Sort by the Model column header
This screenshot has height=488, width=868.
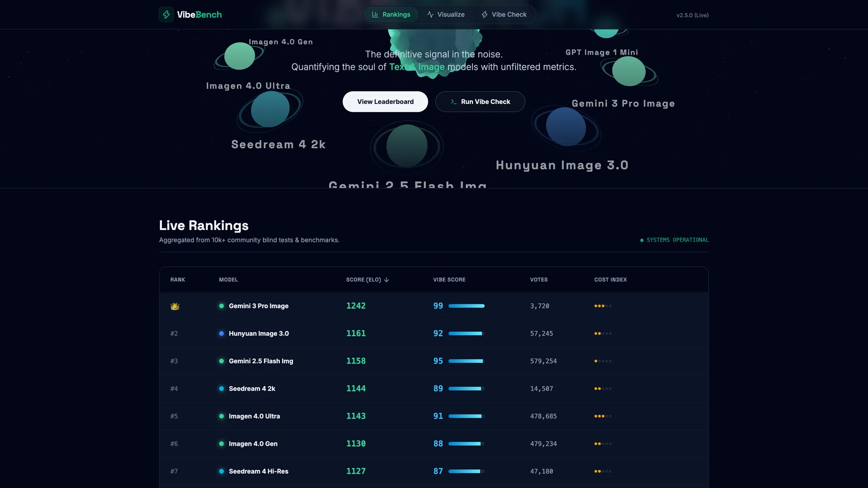[x=228, y=280]
